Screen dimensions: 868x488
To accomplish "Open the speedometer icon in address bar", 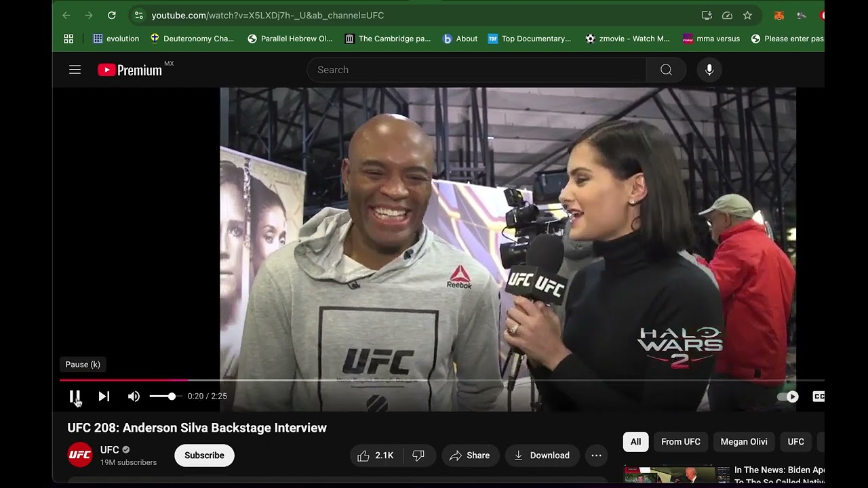I will tap(727, 16).
